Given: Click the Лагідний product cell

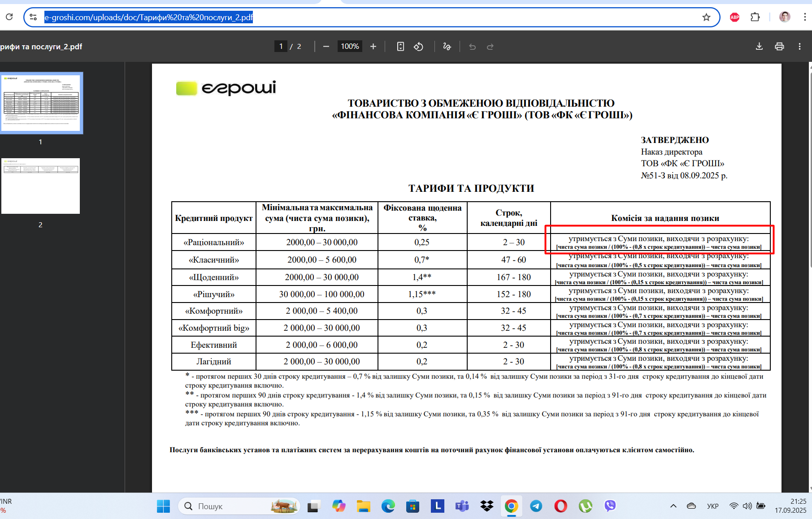Looking at the screenshot, I should (214, 361).
